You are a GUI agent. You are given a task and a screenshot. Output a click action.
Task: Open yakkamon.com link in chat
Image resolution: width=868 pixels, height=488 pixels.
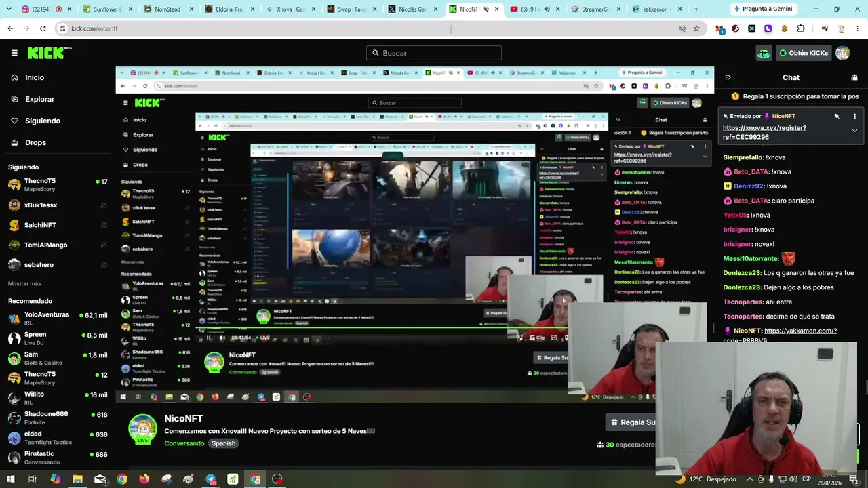pyautogui.click(x=800, y=331)
